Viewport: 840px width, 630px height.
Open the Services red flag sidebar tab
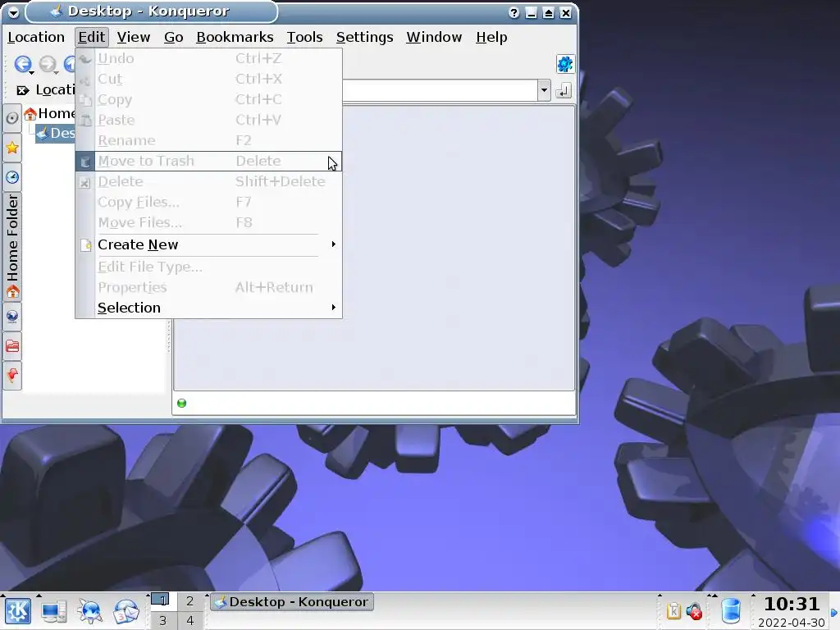point(11,376)
